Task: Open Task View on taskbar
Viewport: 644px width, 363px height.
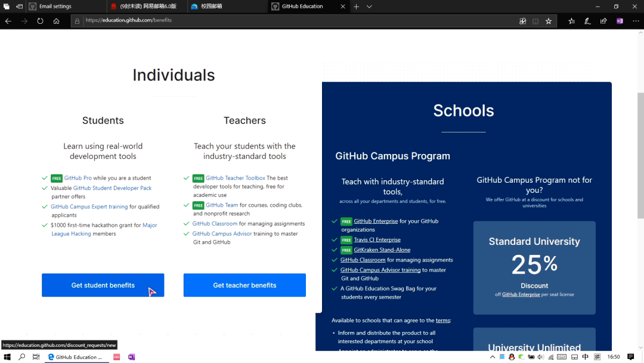Action: [x=36, y=357]
